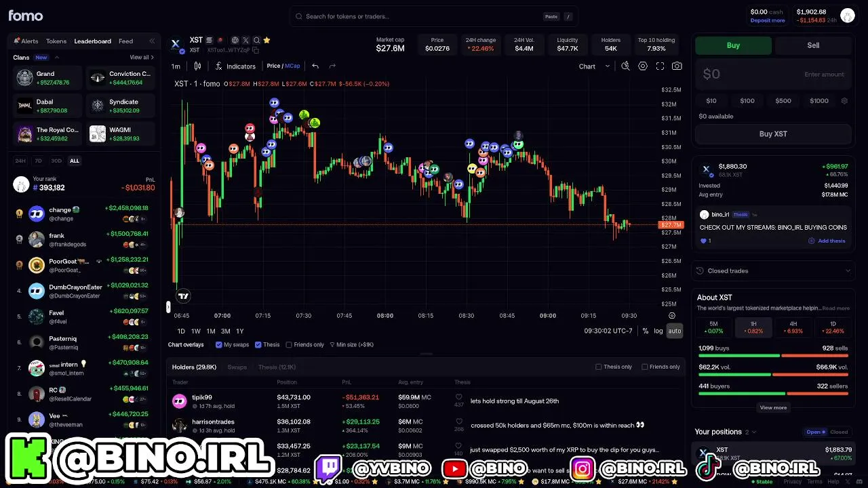The height and width of the screenshot is (488, 868).
Task: Open the Chart view dropdown
Action: [594, 66]
